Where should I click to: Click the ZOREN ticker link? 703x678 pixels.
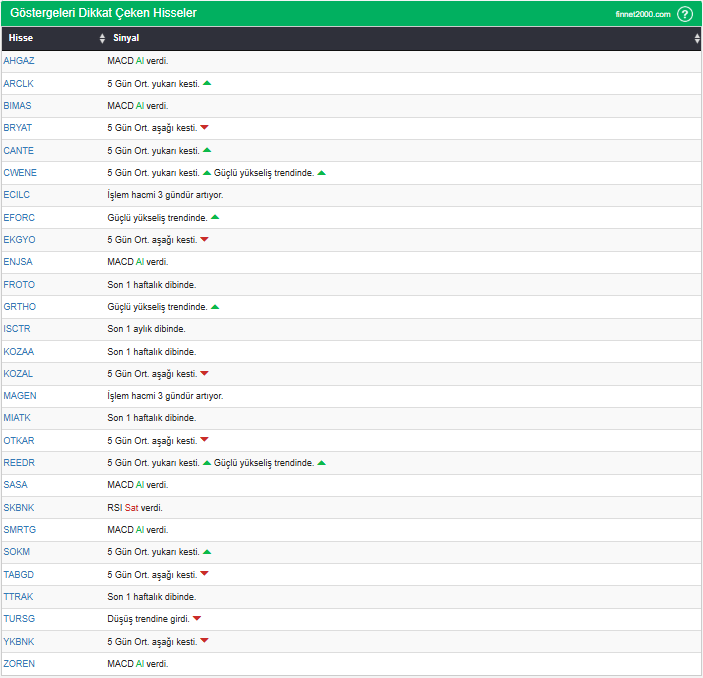point(19,664)
